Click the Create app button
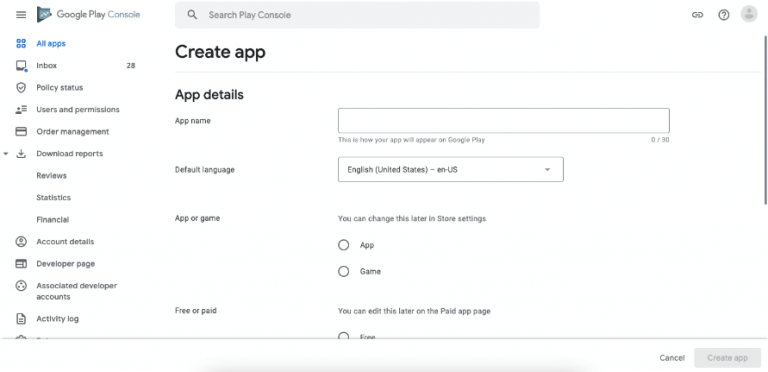The width and height of the screenshot is (768, 372). click(x=727, y=358)
